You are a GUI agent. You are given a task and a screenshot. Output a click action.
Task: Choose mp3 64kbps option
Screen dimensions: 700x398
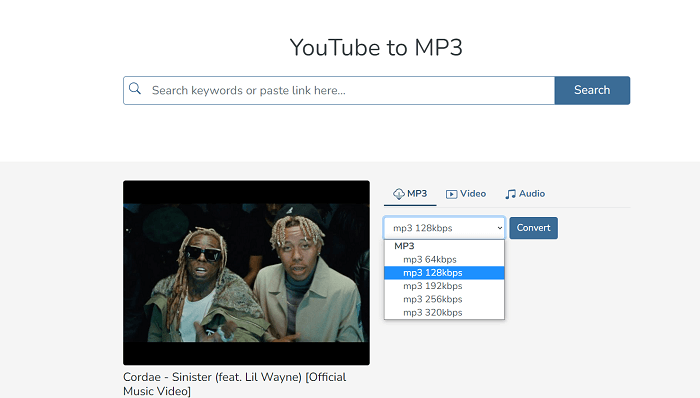pos(444,259)
